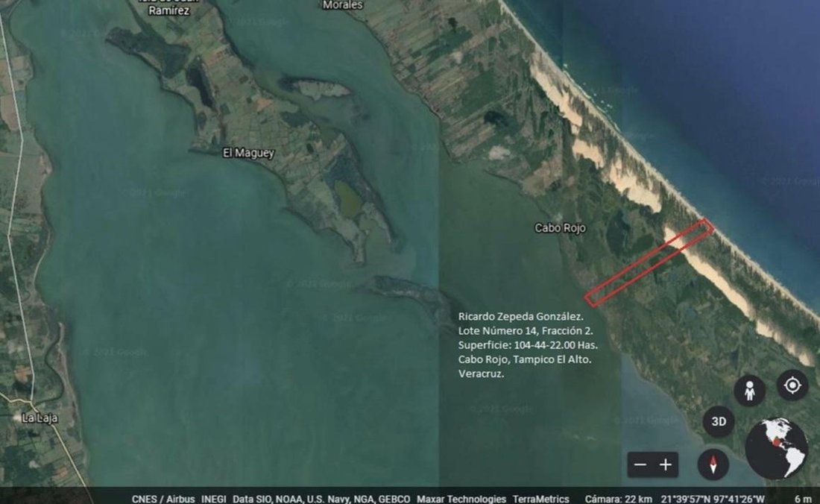Select the La Laja place label
This screenshot has height=504, width=820.
coord(40,418)
